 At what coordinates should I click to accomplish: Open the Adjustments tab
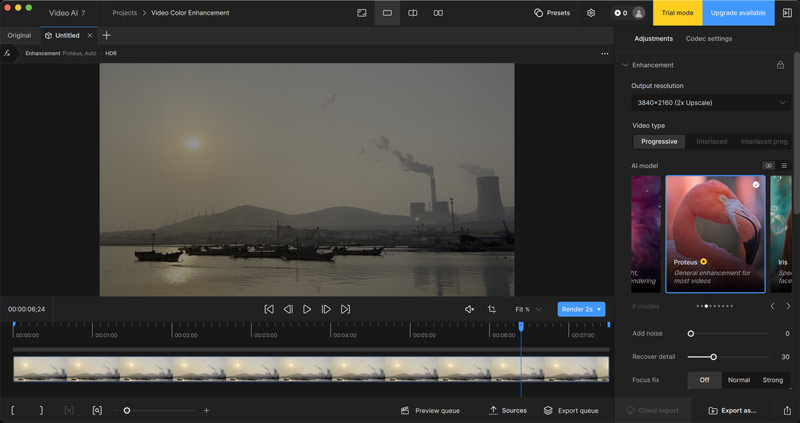[653, 39]
